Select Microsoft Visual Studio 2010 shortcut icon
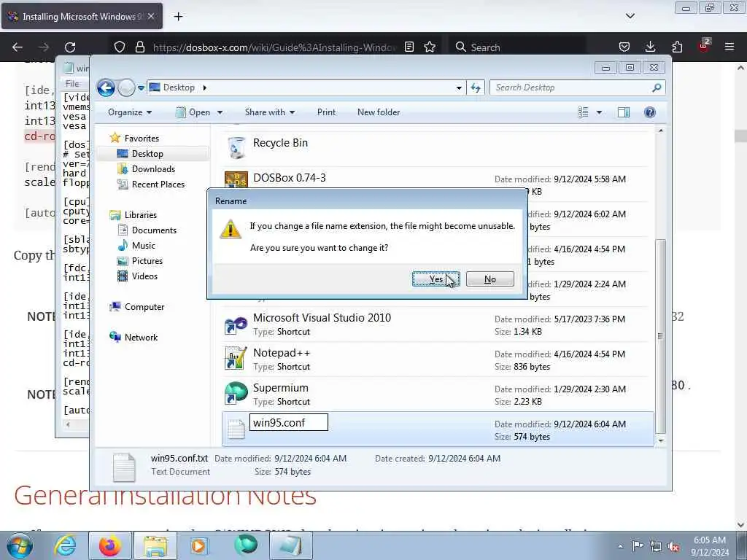This screenshot has width=747, height=560. click(236, 325)
